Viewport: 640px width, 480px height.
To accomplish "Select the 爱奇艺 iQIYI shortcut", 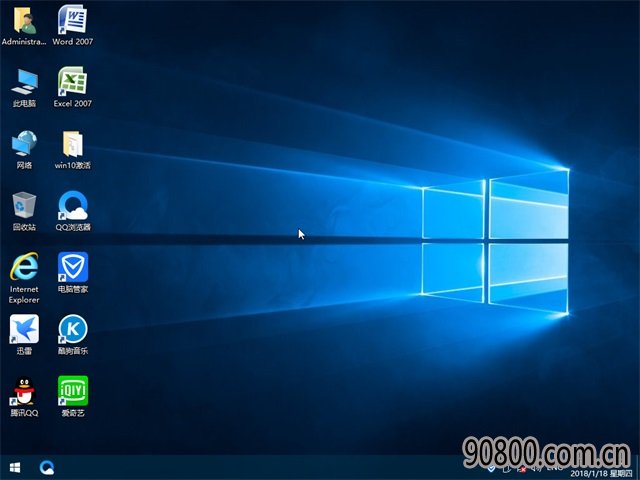I will tap(73, 397).
